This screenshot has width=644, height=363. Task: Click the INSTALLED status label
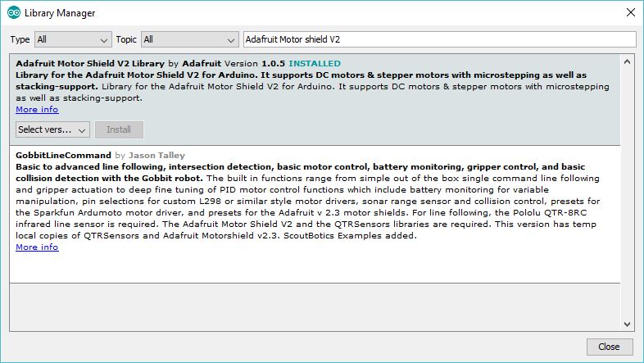[x=315, y=64]
